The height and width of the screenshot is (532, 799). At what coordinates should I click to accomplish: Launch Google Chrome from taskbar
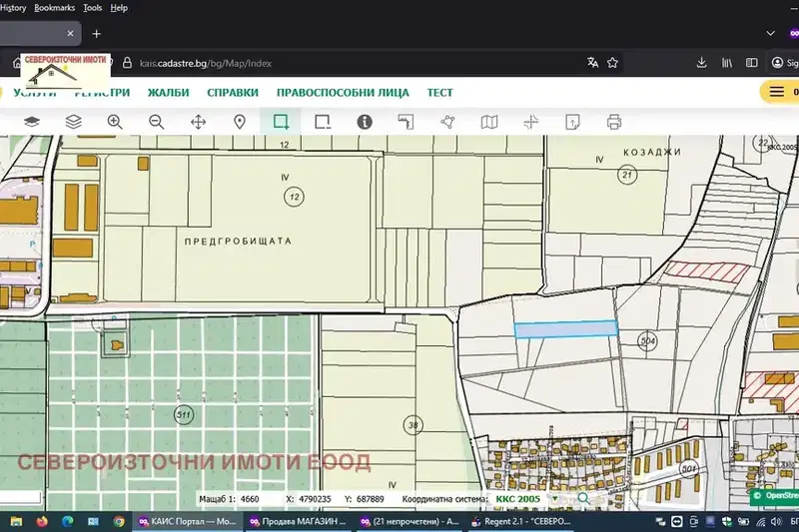[x=119, y=521]
